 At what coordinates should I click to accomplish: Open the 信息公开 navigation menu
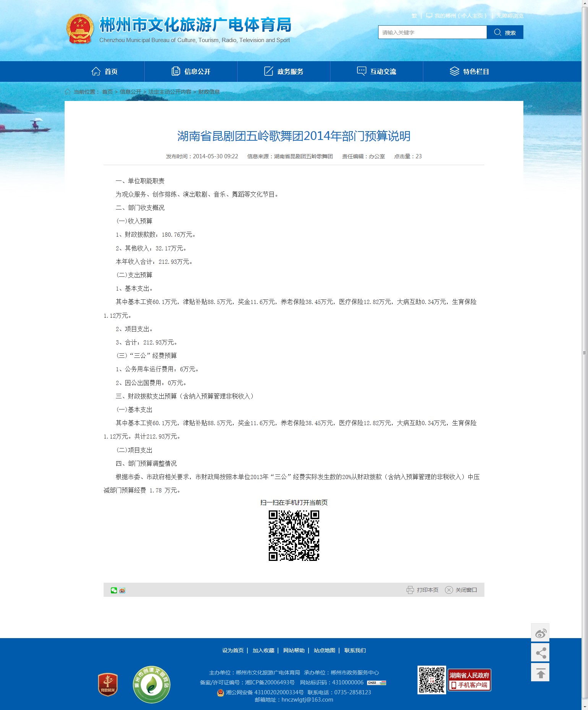click(191, 71)
